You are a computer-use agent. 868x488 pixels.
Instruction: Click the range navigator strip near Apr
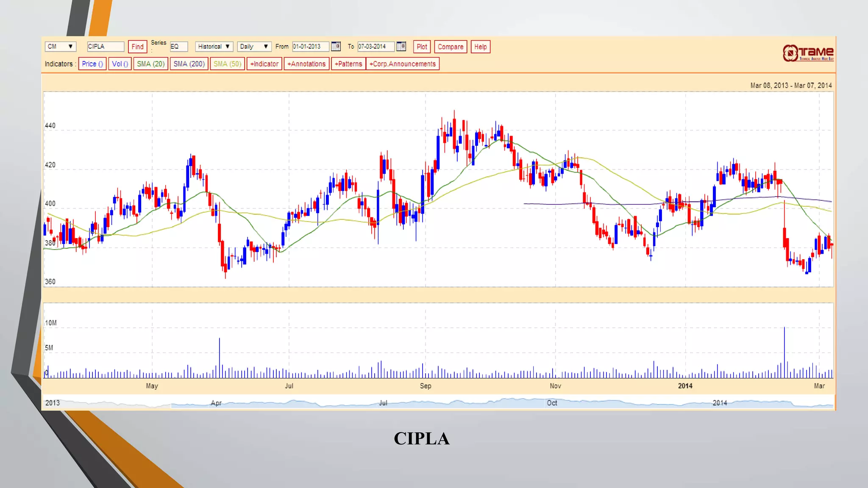point(216,403)
